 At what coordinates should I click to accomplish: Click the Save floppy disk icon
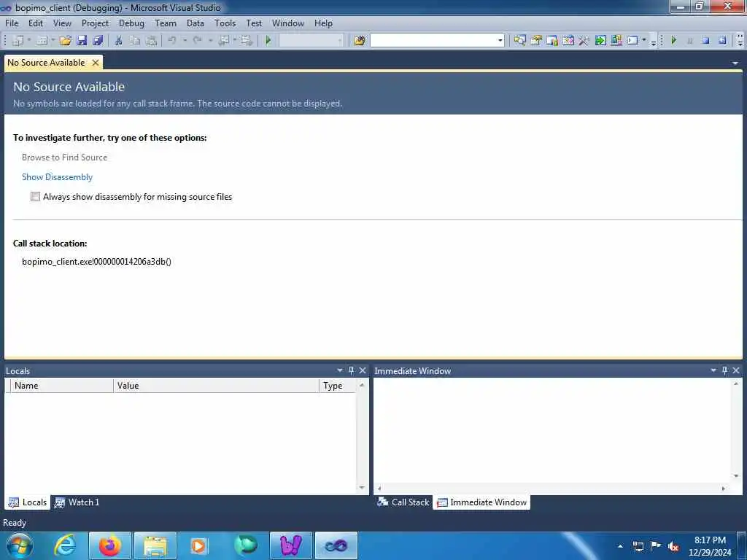pos(82,41)
